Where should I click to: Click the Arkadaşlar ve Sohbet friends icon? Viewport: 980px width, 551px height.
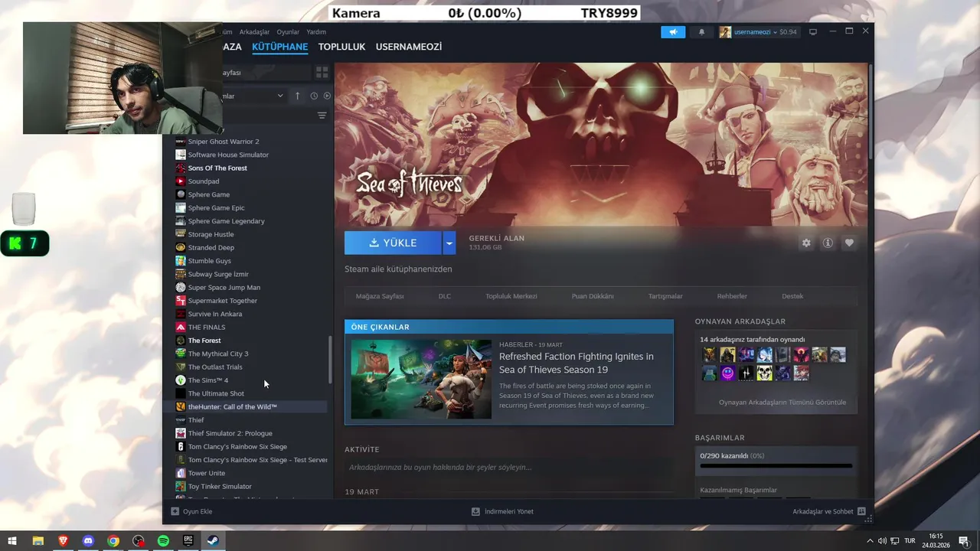[x=861, y=511]
